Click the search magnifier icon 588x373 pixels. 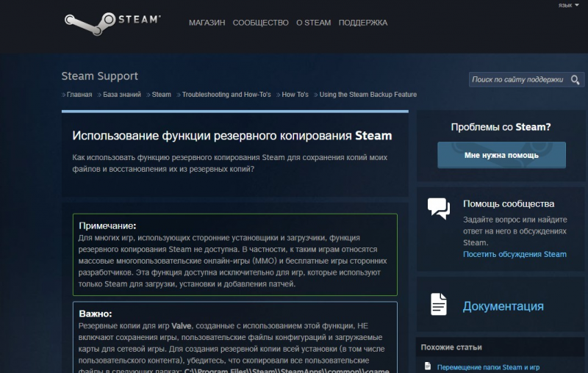(x=575, y=80)
